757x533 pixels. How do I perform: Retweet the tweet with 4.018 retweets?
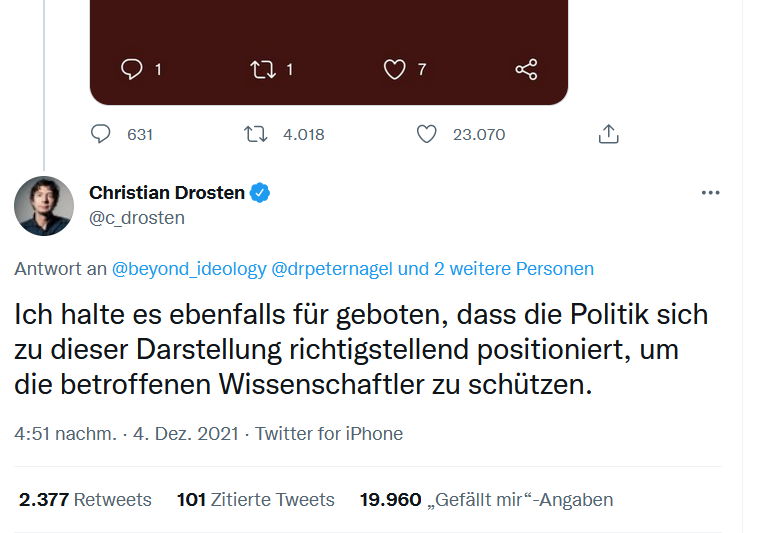pyautogui.click(x=256, y=134)
